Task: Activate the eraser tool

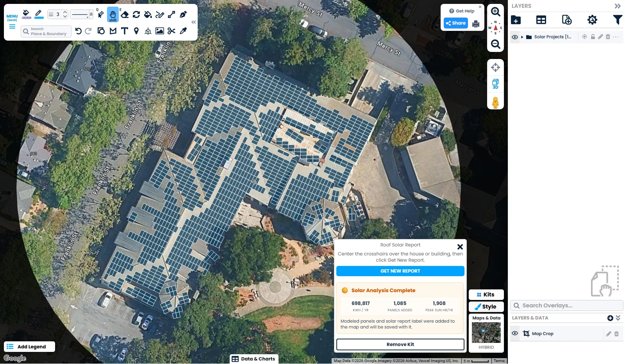Action: click(x=125, y=14)
